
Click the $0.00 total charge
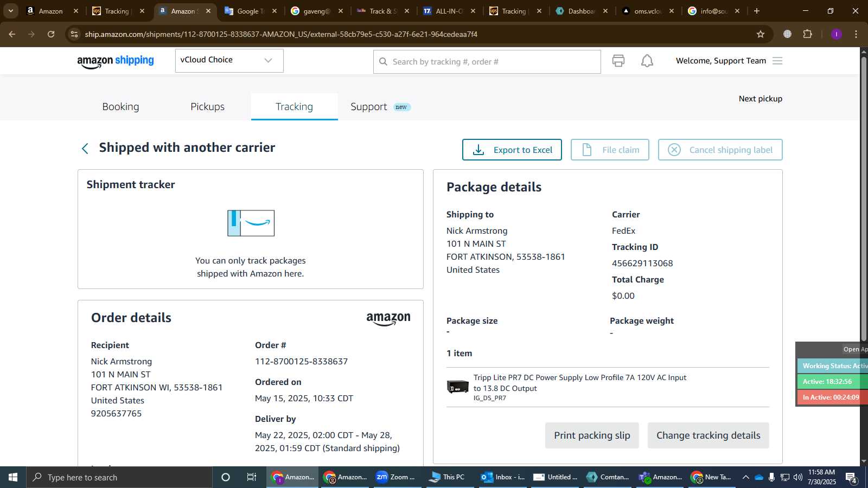623,296
